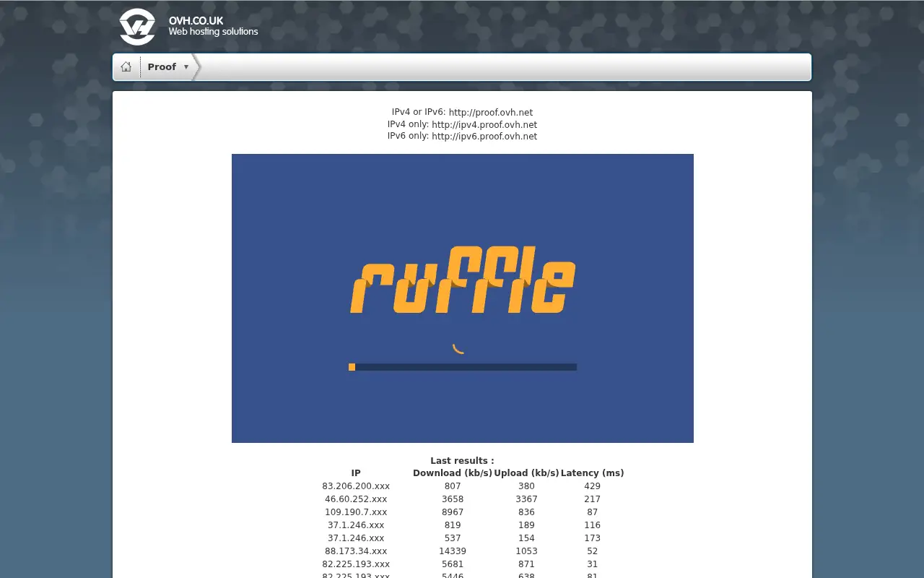This screenshot has height=578, width=924.
Task: Select the Download (kb/s) column header
Action: click(453, 473)
